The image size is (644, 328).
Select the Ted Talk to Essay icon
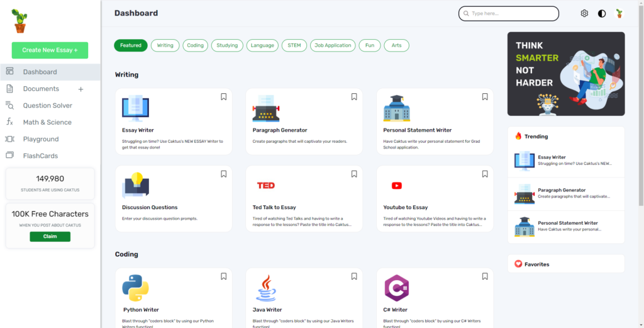[266, 186]
